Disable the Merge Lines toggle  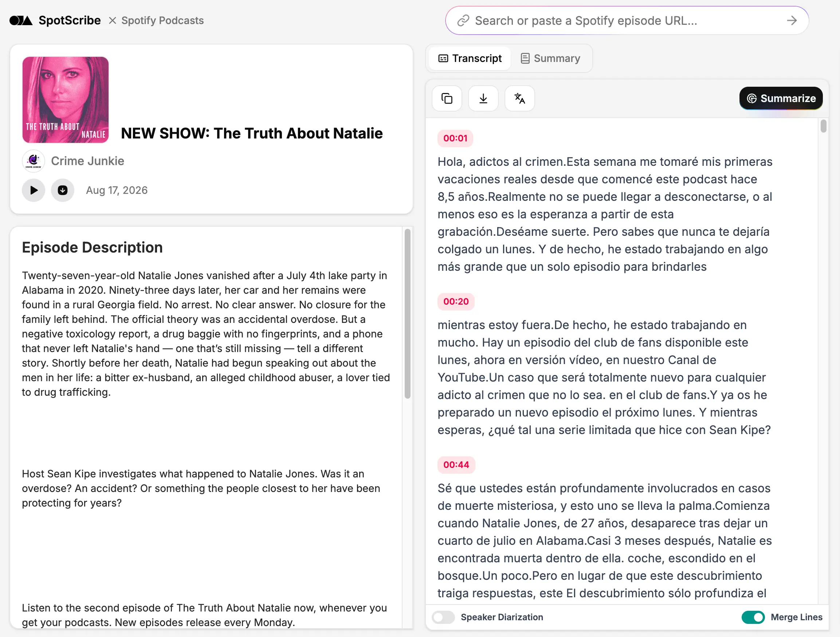click(753, 617)
